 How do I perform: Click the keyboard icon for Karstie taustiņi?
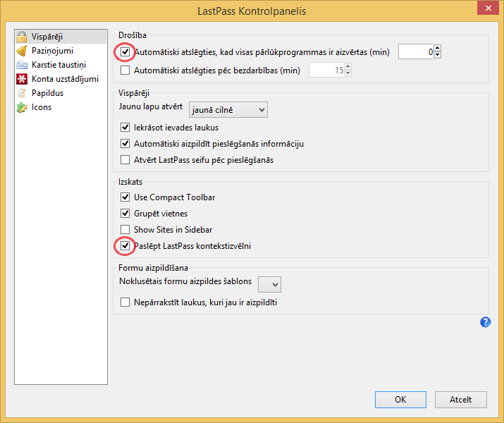coord(22,65)
